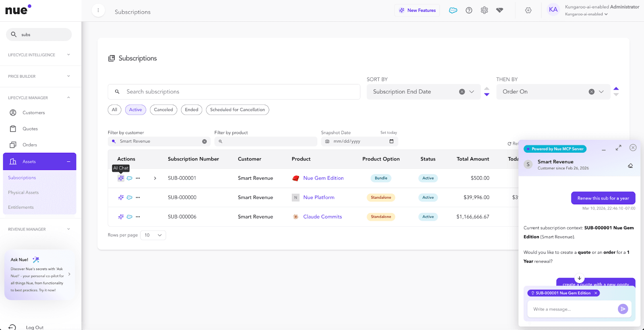Open the Sort By dropdown
Viewport: 644px width, 330px height.
coord(472,92)
